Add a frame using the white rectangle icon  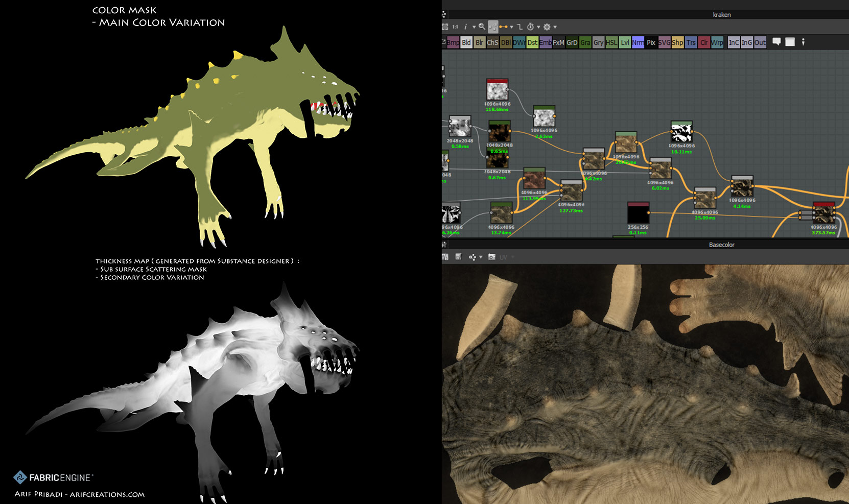[790, 42]
